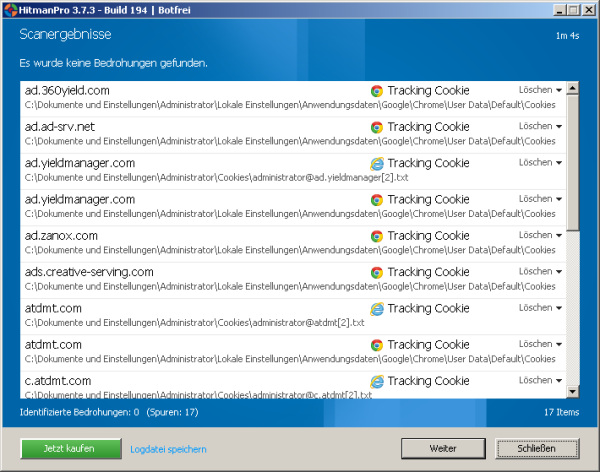Click the 1m 4s scan time
The image size is (600, 472).
pos(567,36)
